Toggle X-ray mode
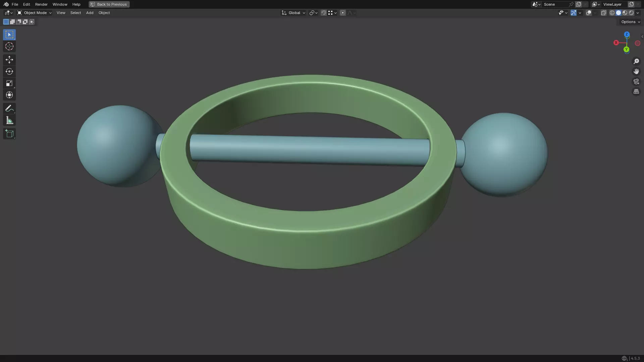 pos(603,13)
